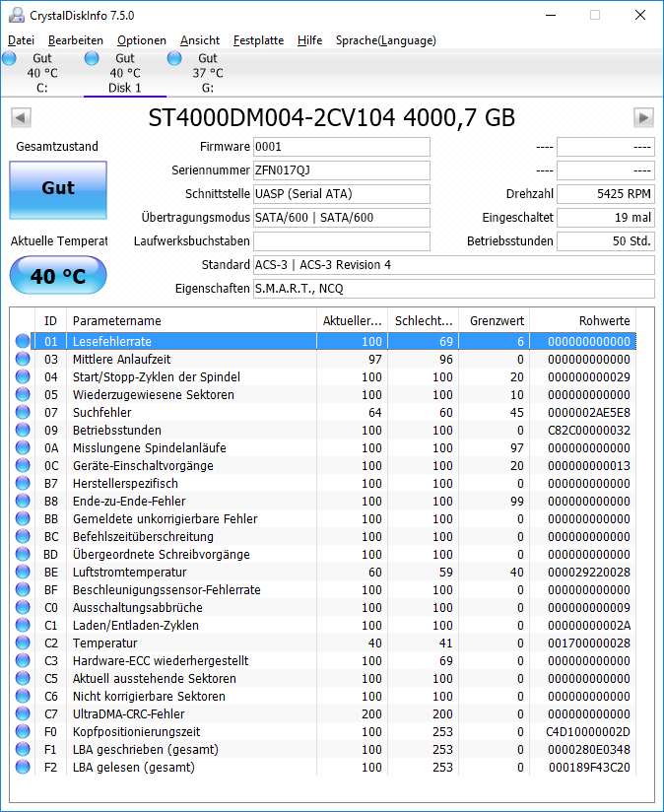Click status orb of UltraDMA-CRC-Fehler row

23,713
